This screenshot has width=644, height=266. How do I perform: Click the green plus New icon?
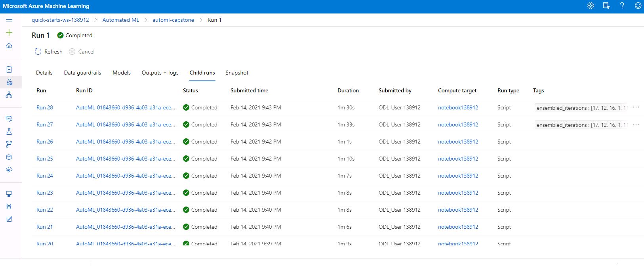click(9, 33)
